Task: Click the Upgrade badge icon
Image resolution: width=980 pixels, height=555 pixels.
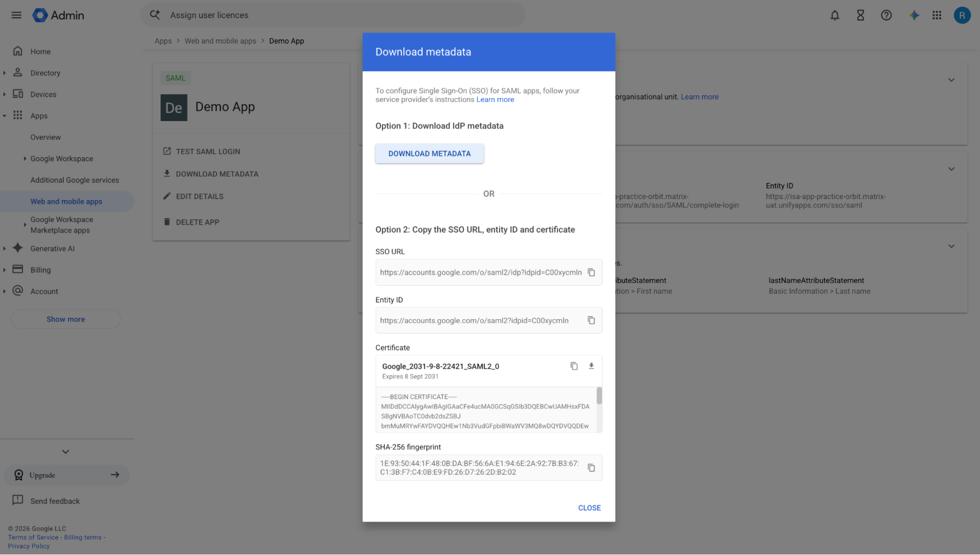Action: tap(19, 475)
